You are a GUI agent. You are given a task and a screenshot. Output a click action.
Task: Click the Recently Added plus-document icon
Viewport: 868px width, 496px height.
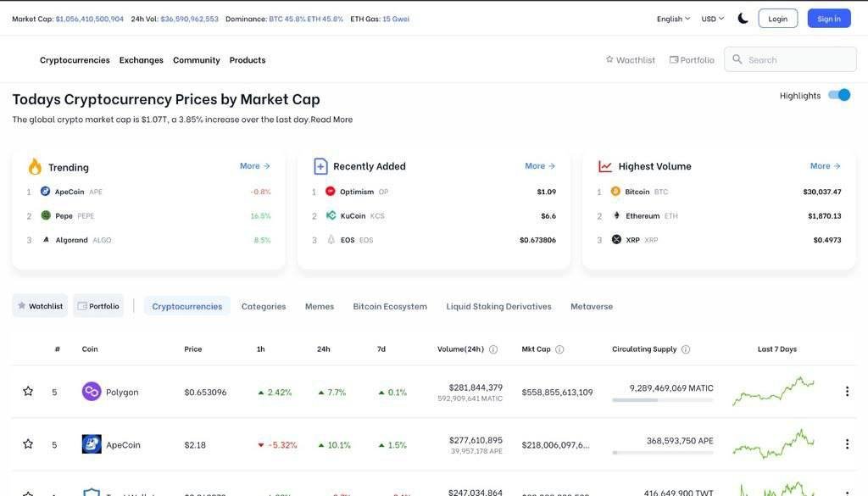click(320, 166)
